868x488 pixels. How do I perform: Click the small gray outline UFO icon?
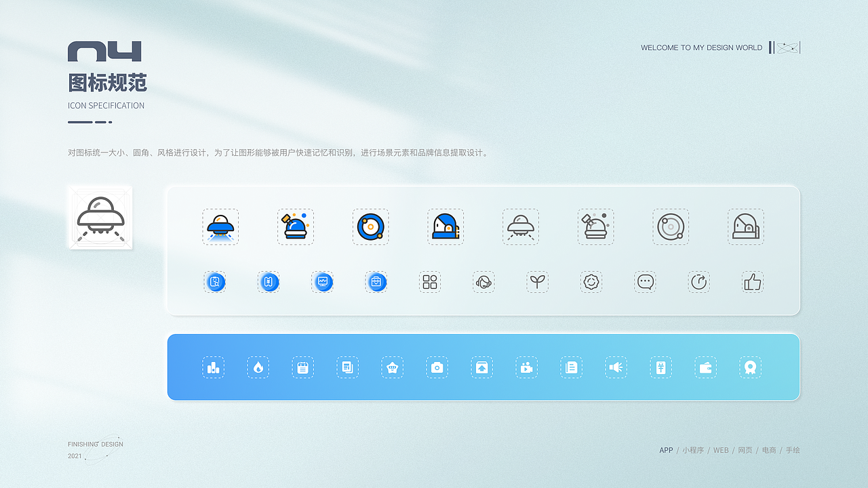click(x=521, y=226)
